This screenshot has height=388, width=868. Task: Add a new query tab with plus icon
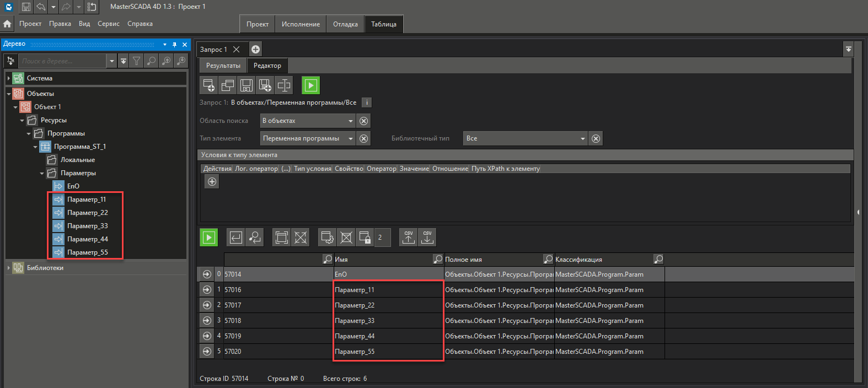[256, 50]
